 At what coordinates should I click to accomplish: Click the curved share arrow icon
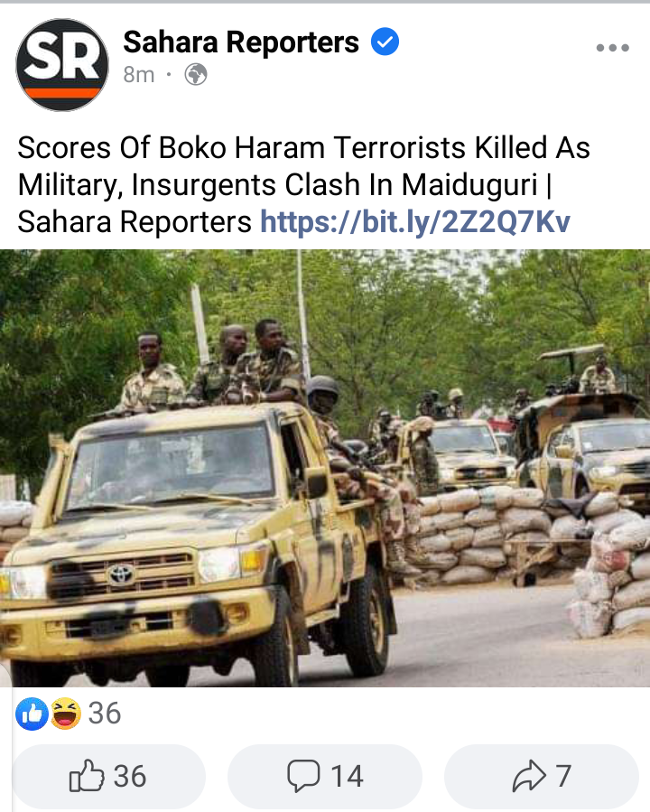529,776
